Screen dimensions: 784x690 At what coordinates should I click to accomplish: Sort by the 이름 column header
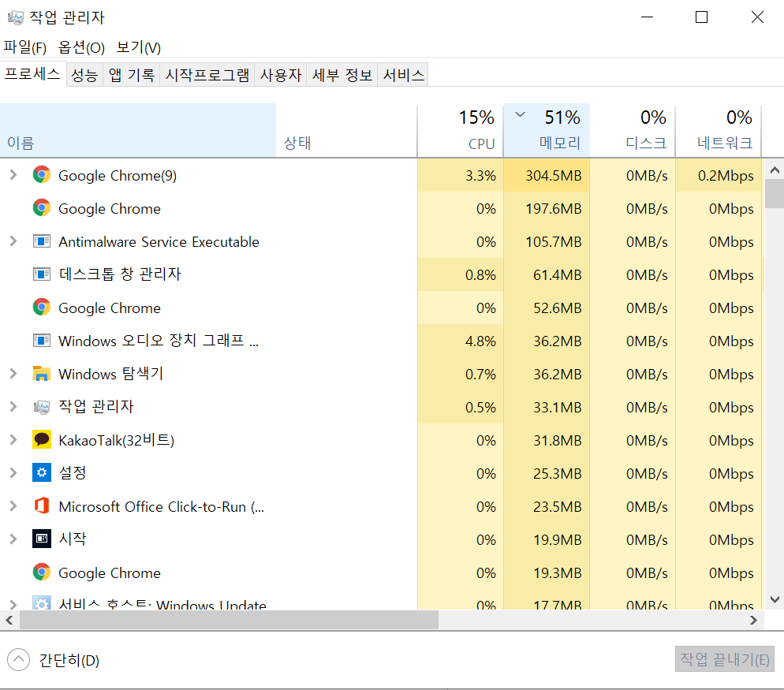tap(138, 130)
